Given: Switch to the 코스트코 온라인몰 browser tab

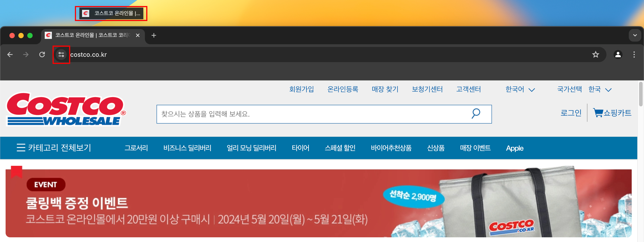Looking at the screenshot, I should [93, 36].
